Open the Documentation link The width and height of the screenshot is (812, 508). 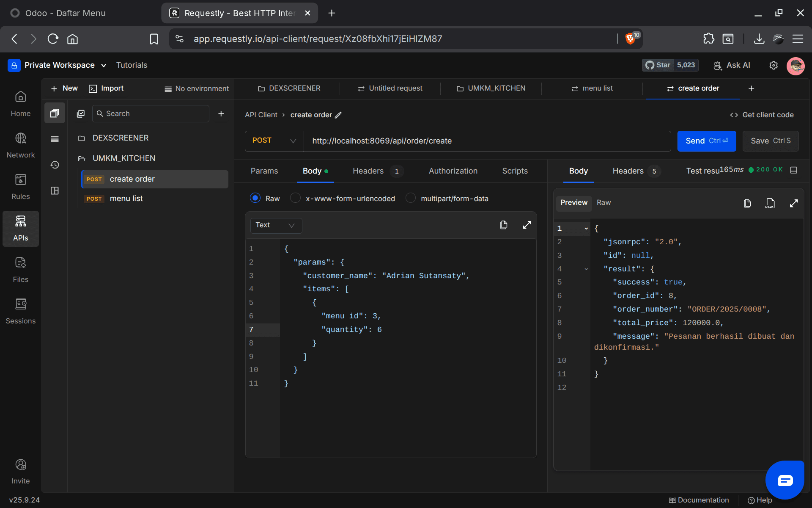(x=699, y=500)
